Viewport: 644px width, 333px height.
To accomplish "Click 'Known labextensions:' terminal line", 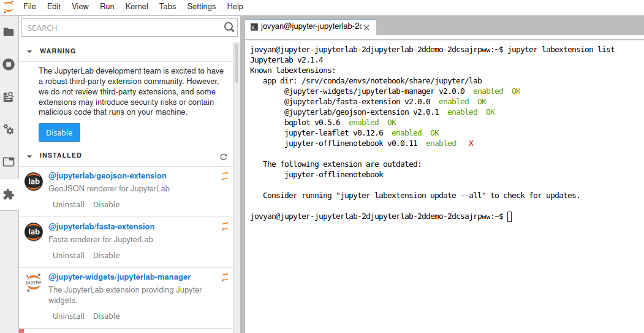I will point(293,71).
